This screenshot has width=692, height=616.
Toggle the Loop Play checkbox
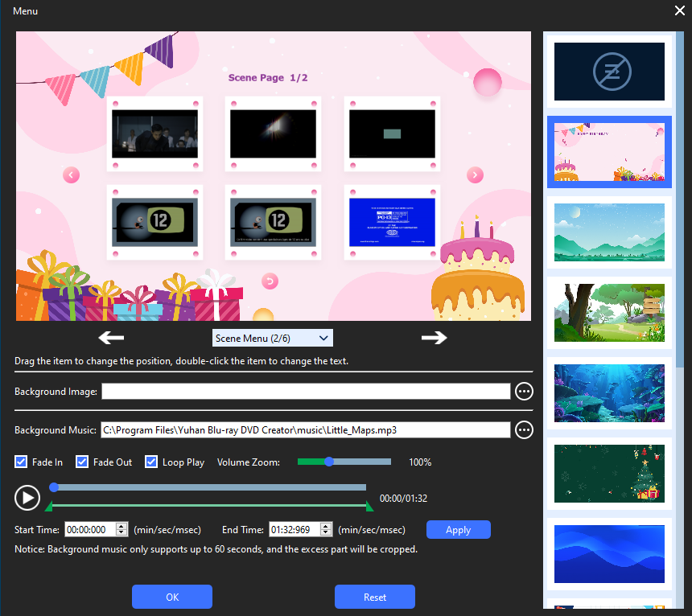(151, 462)
